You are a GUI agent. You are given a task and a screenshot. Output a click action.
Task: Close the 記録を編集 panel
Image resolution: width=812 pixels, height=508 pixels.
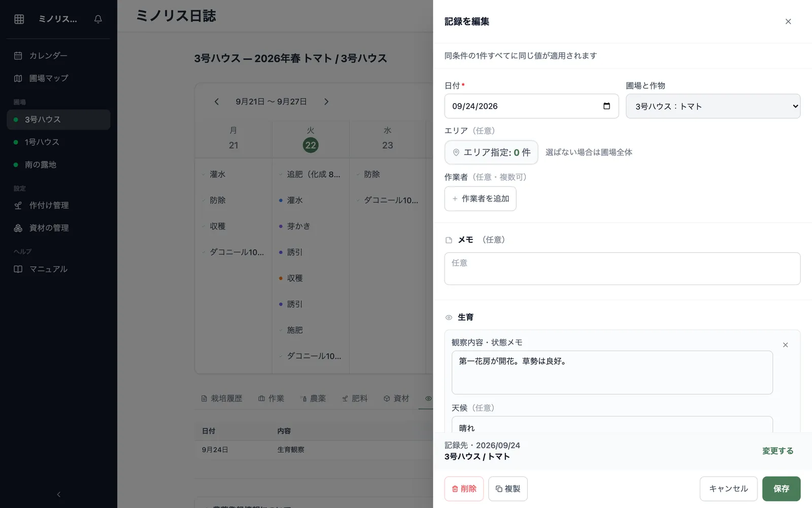pyautogui.click(x=788, y=21)
